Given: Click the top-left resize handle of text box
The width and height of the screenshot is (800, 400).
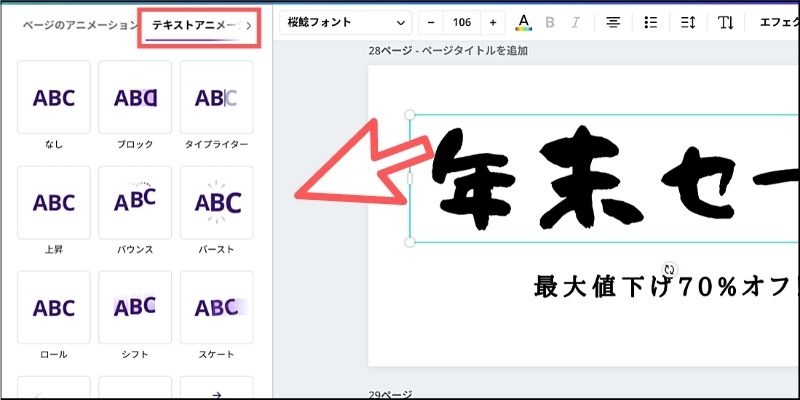Looking at the screenshot, I should pos(410,115).
